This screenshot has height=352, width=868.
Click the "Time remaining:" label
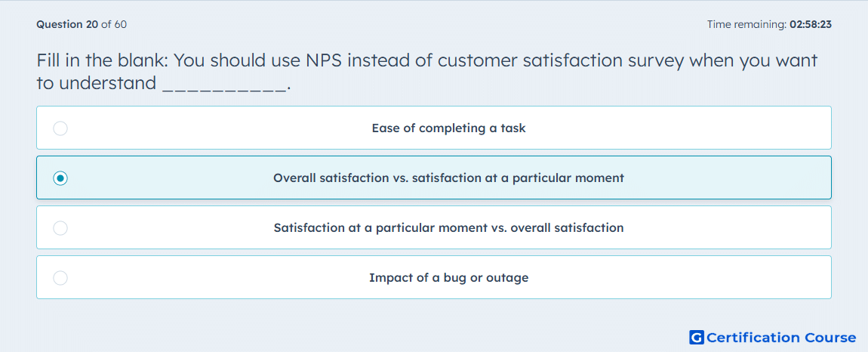click(746, 24)
